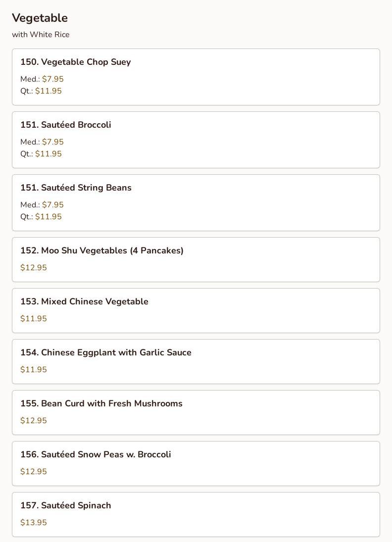Click the Sautéed Broccoli item title

click(x=65, y=125)
